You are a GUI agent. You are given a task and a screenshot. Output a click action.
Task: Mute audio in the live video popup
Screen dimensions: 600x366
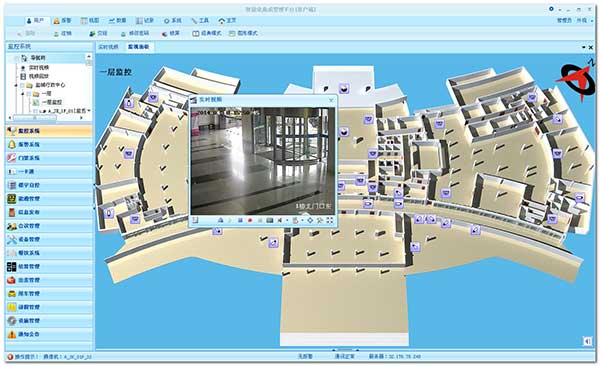[280, 221]
